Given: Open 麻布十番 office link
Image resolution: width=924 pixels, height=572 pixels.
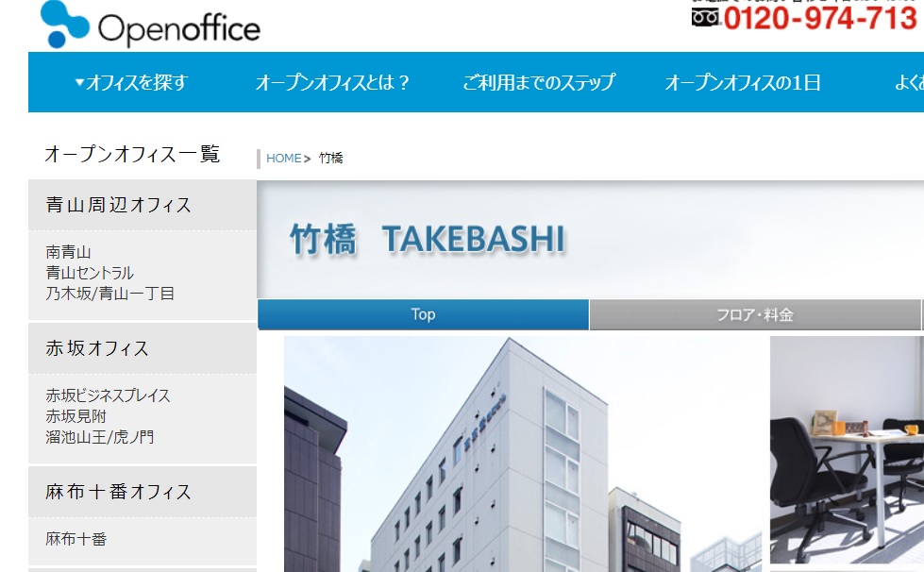Looking at the screenshot, I should coord(76,540).
